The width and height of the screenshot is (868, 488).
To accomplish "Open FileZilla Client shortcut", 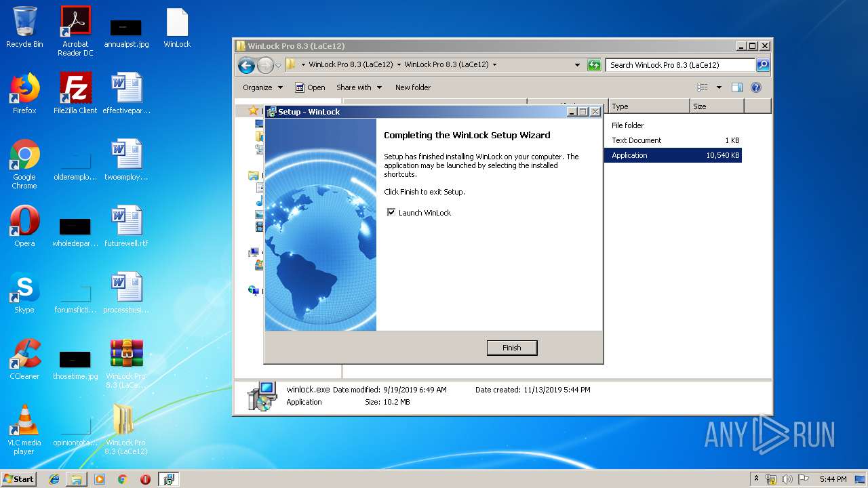I will coord(75,94).
